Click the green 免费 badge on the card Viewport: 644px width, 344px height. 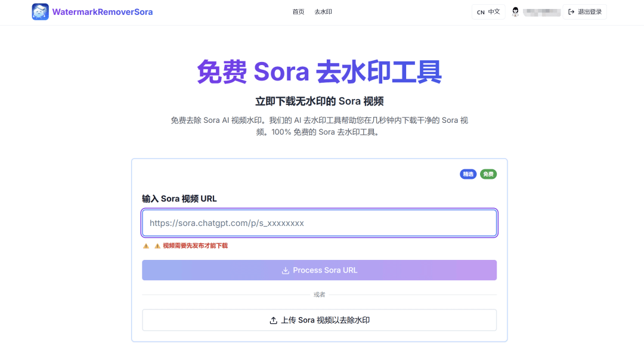(x=488, y=174)
